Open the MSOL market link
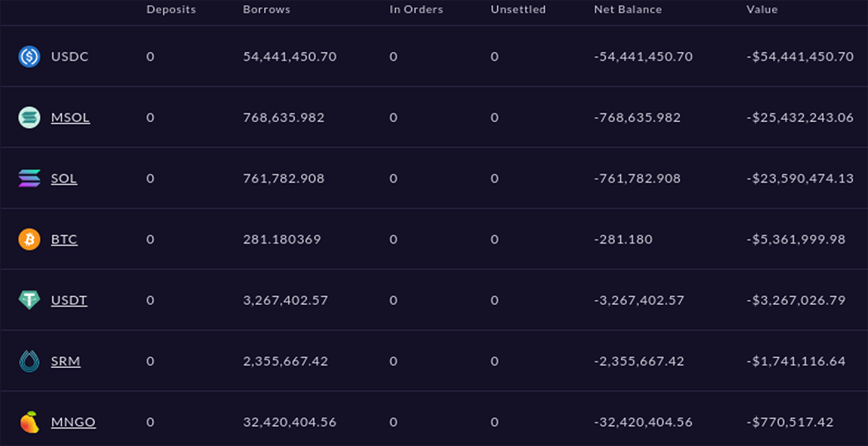Image resolution: width=868 pixels, height=446 pixels. coord(70,117)
